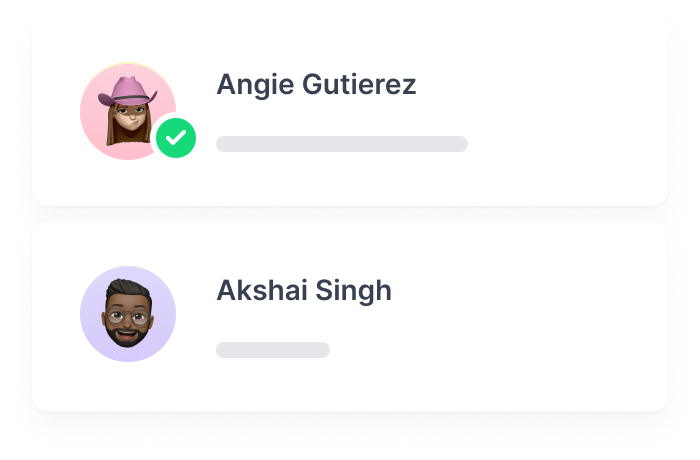Click the short gray placeholder bar under Akshai
Viewport: 700px width, 460px height.
pyautogui.click(x=273, y=350)
